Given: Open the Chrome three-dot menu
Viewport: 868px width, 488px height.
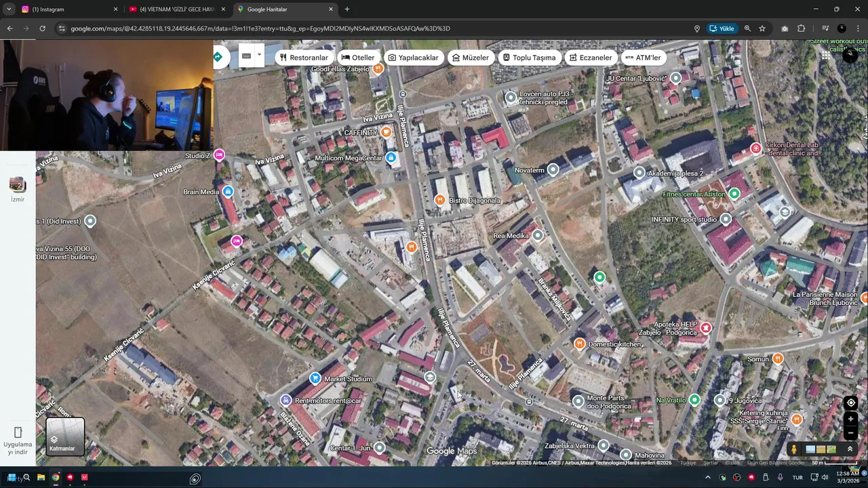Looking at the screenshot, I should click(858, 28).
